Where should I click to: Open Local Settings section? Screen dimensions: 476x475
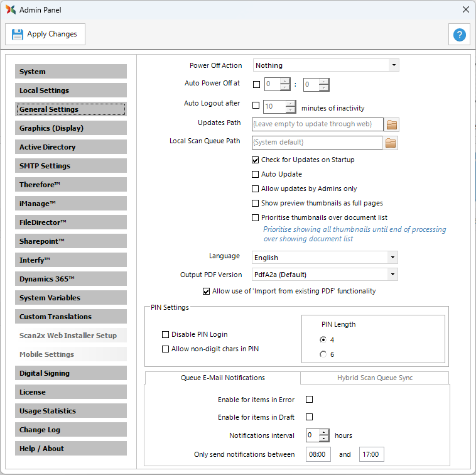click(71, 90)
